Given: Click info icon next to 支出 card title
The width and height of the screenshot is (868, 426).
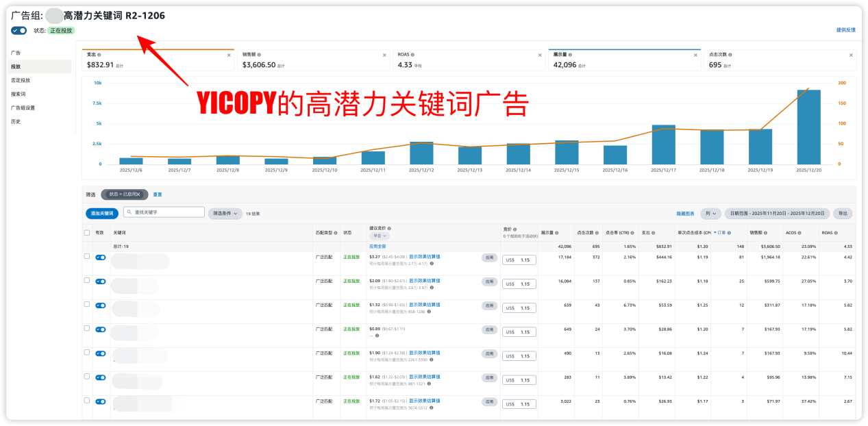Looking at the screenshot, I should click(99, 55).
